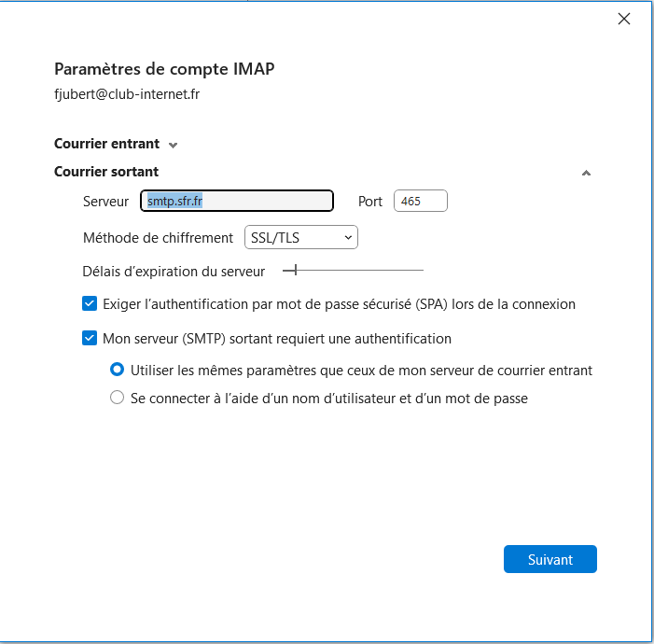Click the Port field showing 465
Image resolution: width=654 pixels, height=644 pixels.
click(x=420, y=201)
